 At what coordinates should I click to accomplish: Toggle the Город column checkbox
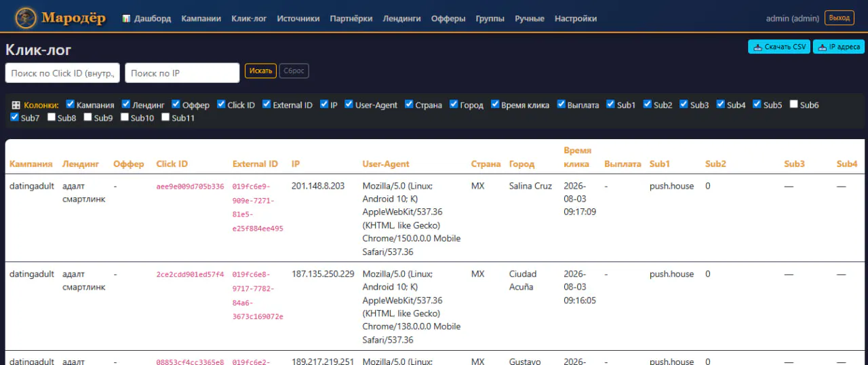click(x=454, y=104)
